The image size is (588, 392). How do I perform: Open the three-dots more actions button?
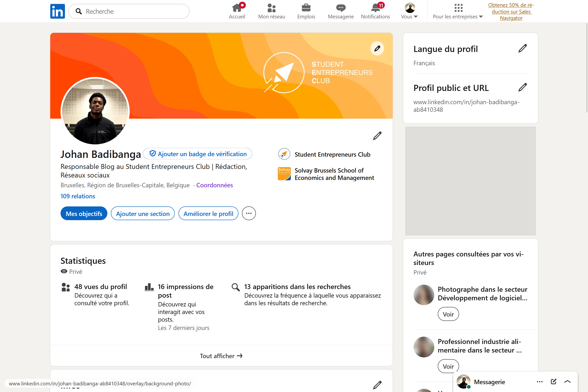(249, 213)
